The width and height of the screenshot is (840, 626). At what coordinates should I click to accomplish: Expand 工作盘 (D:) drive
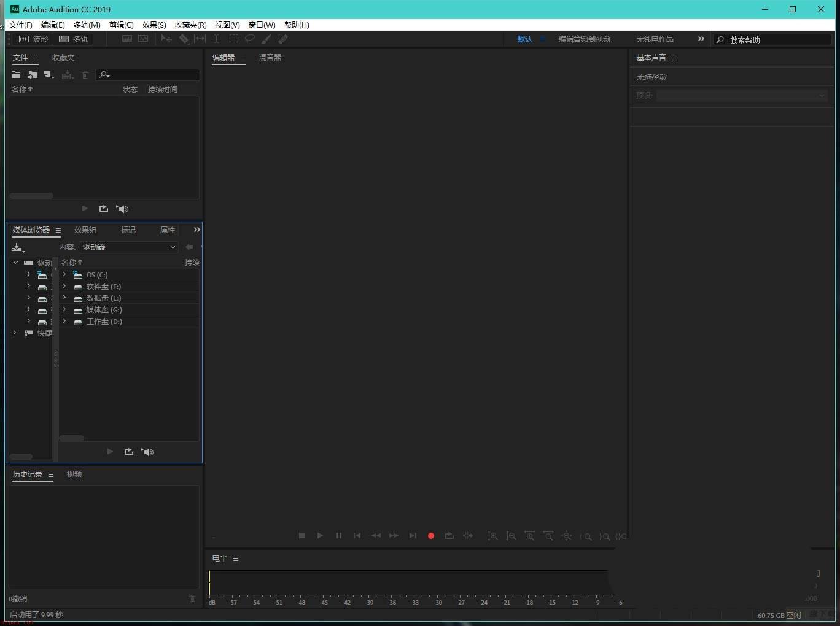click(64, 321)
